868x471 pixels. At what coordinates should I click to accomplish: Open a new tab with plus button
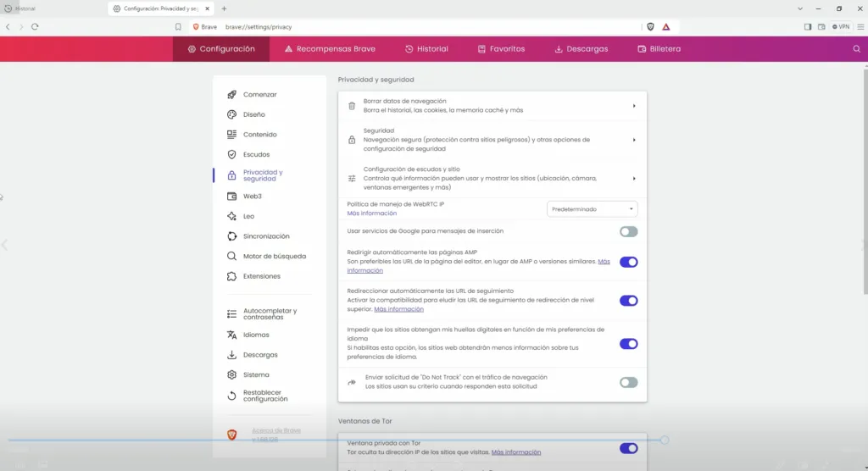tap(224, 8)
